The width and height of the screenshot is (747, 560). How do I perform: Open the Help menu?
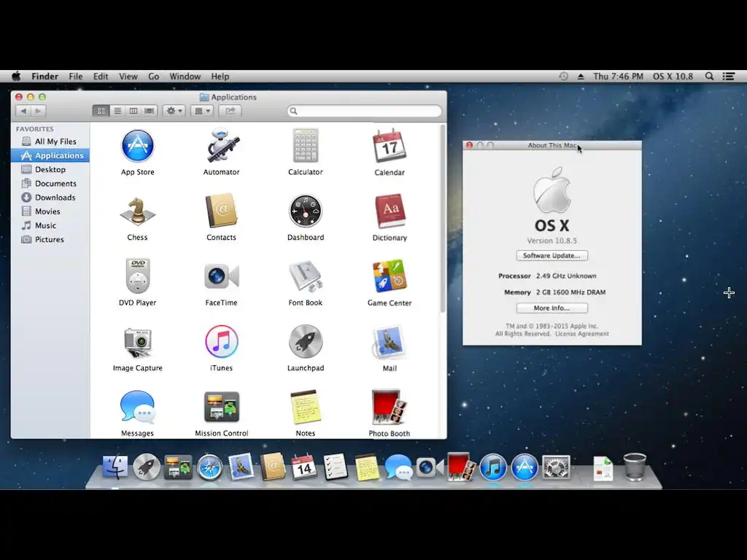pyautogui.click(x=220, y=76)
